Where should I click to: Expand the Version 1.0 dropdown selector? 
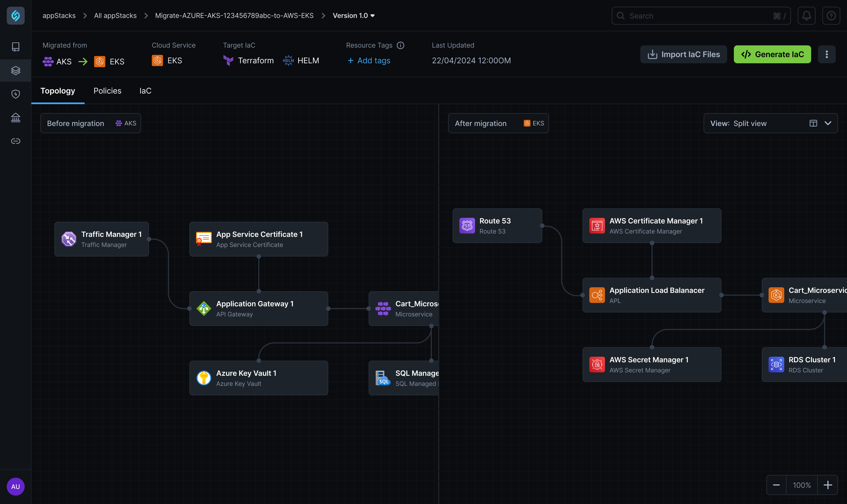click(373, 15)
